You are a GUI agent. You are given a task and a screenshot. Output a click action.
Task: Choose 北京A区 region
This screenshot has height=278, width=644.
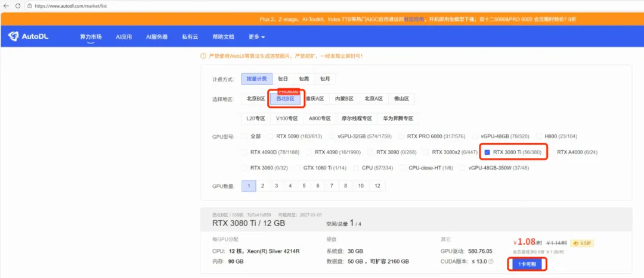coord(374,99)
